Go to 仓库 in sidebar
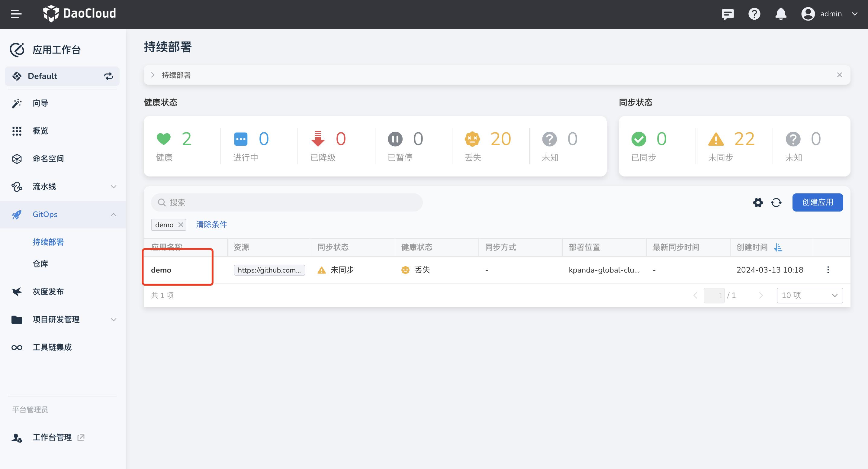This screenshot has height=469, width=868. point(40,264)
